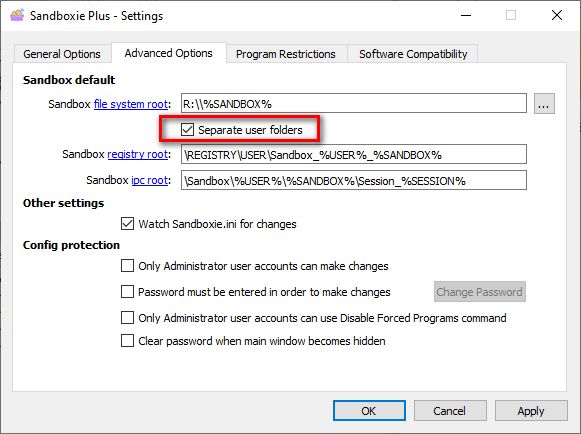Screen dimensions: 581x434
Task: Open the registry root link
Action: pyautogui.click(x=137, y=154)
